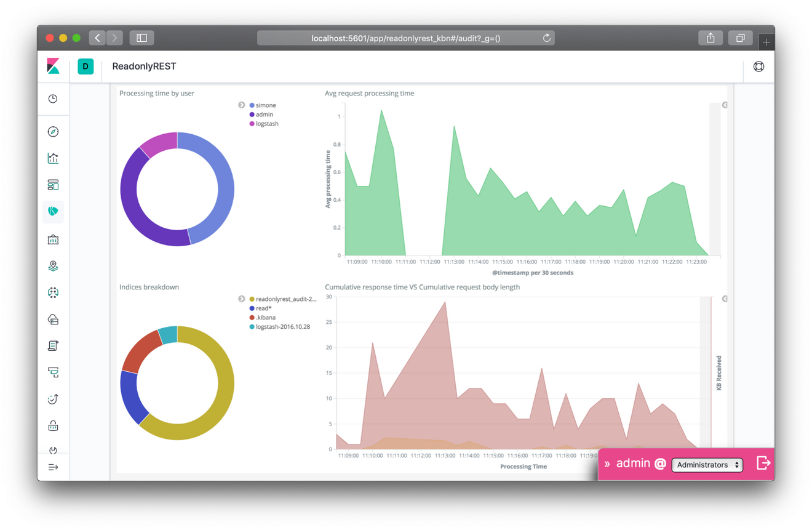Click the admin legend color dot

point(252,114)
